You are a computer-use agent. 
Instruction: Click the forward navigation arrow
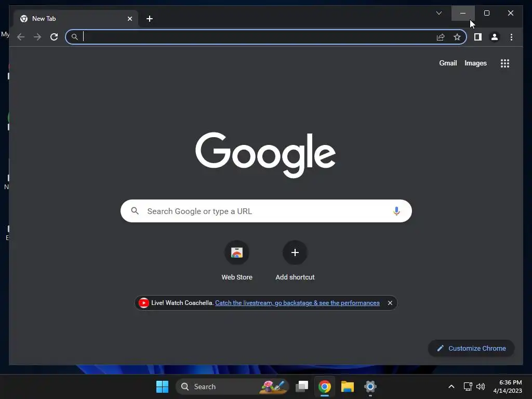coord(37,37)
